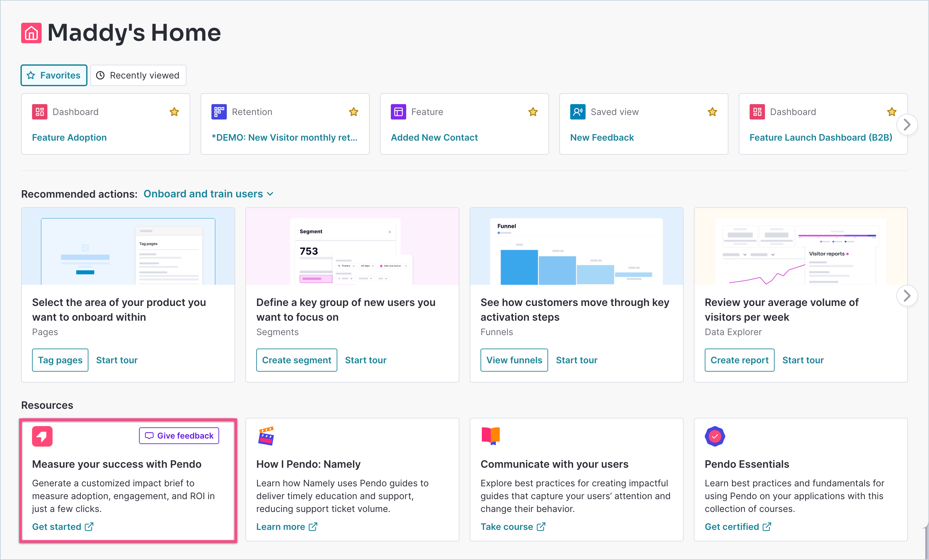The height and width of the screenshot is (560, 929).
Task: Click the Recommended actions label
Action: 79,194
